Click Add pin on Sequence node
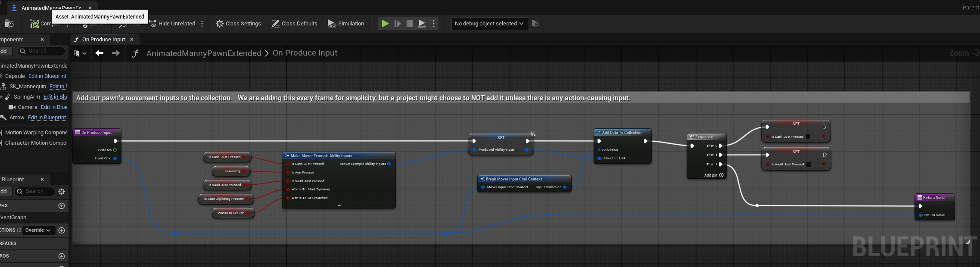 (x=714, y=175)
